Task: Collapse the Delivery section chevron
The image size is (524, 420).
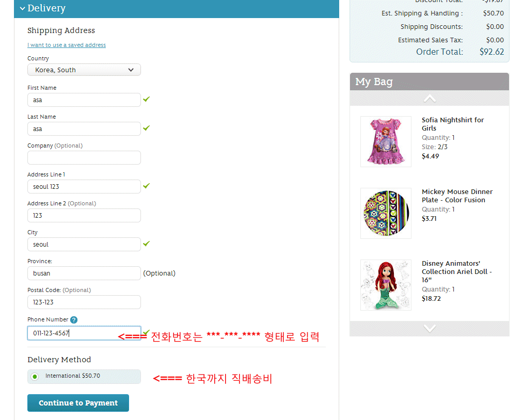Action: pos(22,8)
